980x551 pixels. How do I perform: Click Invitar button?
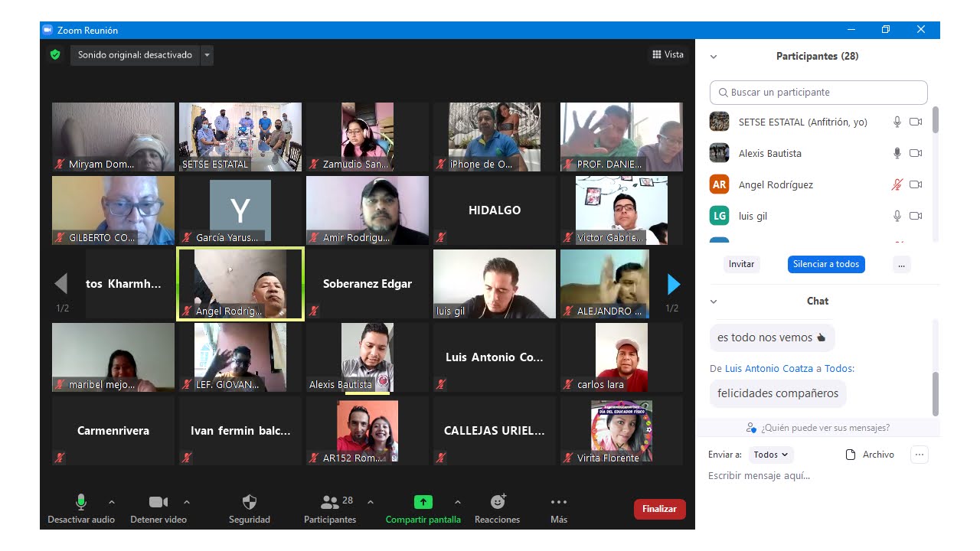tap(741, 264)
